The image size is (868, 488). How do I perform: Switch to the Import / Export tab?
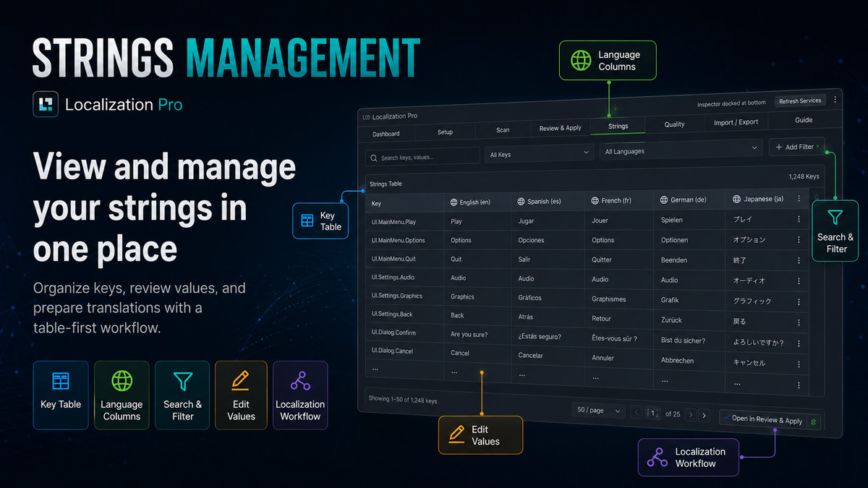click(x=736, y=122)
